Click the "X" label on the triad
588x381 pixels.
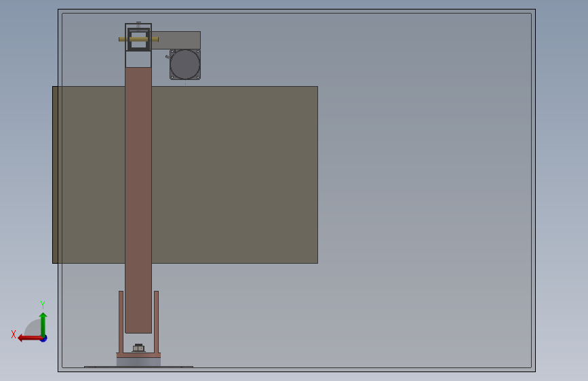click(x=14, y=334)
